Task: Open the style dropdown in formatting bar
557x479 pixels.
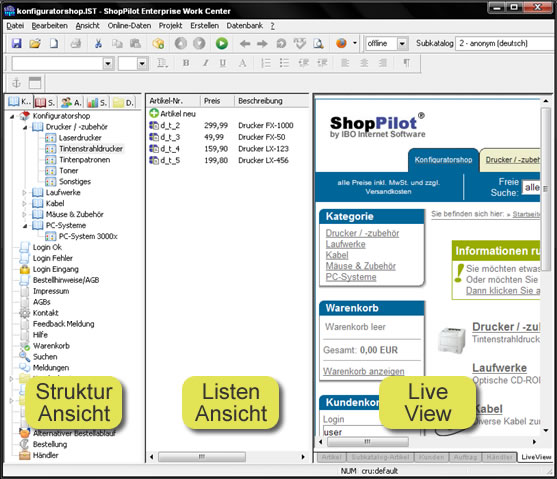Action: 108,63
